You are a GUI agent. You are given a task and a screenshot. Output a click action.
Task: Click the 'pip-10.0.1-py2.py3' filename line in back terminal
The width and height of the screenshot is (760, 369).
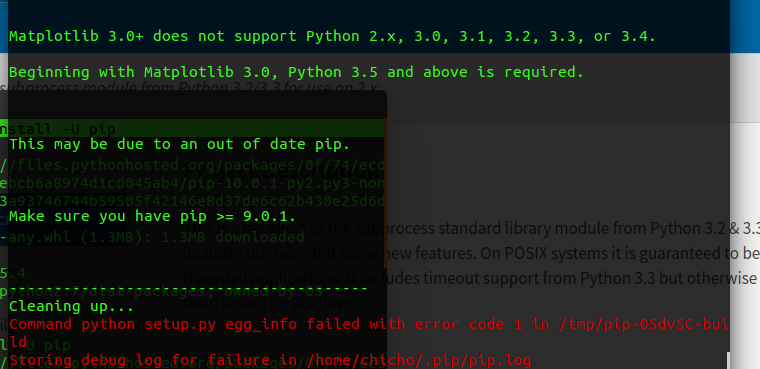point(193,184)
